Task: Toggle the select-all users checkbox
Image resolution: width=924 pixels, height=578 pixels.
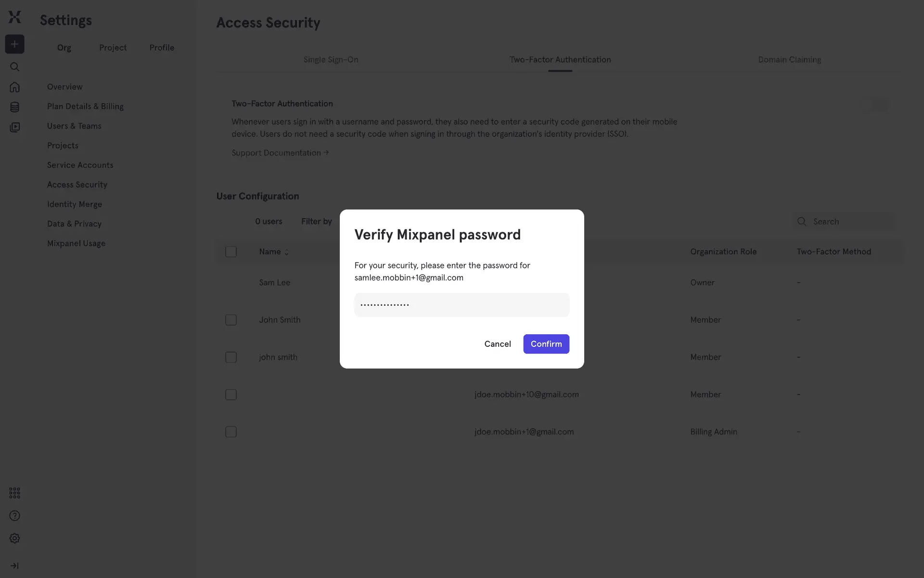Action: pyautogui.click(x=231, y=252)
